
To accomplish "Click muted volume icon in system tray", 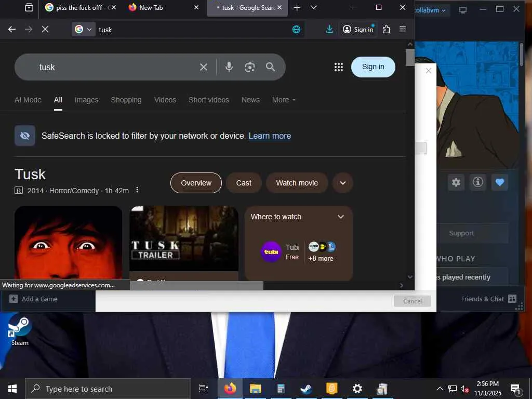I will pos(465,389).
